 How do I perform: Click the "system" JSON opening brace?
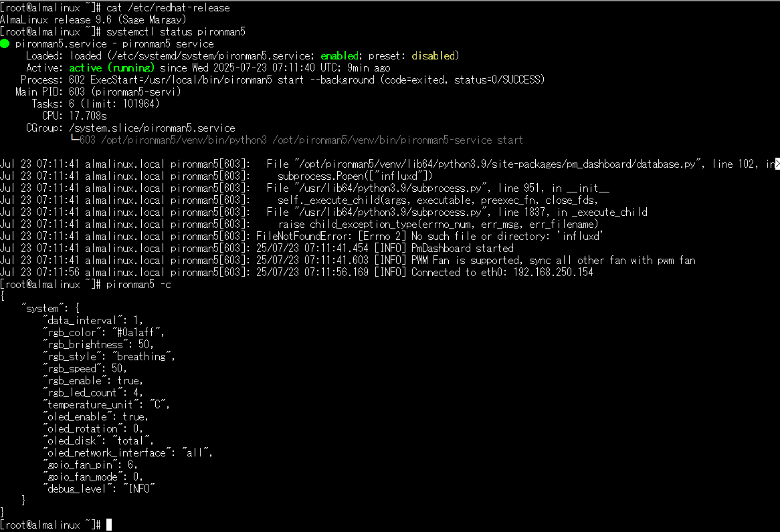(x=77, y=308)
